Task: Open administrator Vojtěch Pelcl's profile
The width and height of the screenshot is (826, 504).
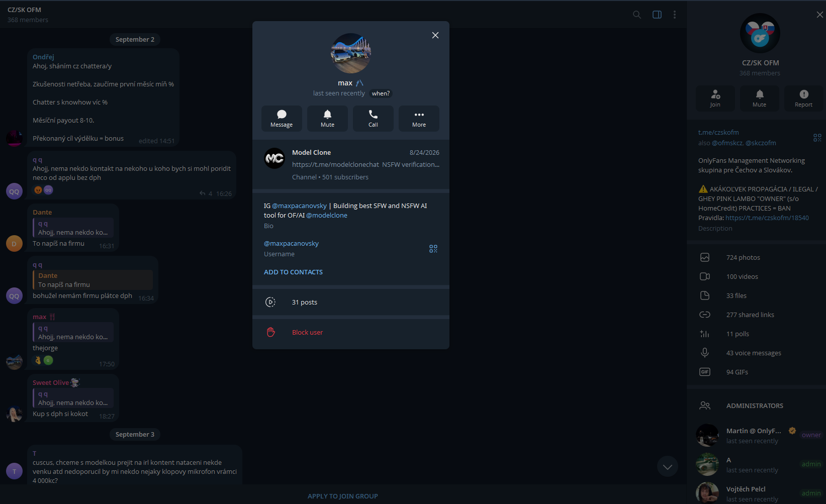Action: pyautogui.click(x=756, y=493)
